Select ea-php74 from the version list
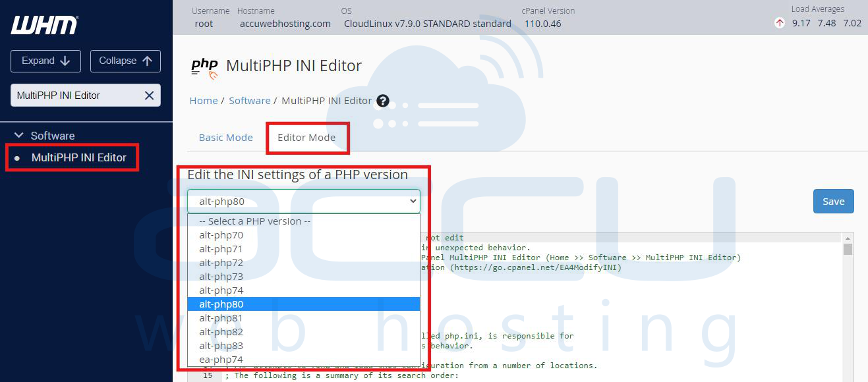This screenshot has height=382, width=868. click(304, 360)
